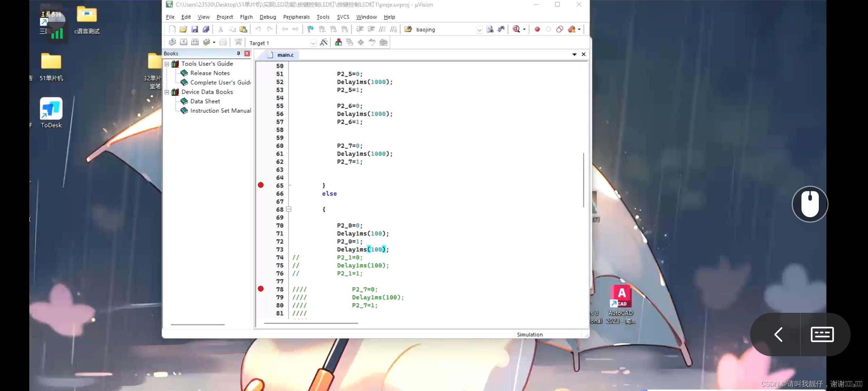868x391 pixels.
Task: Click the Paste clipboard icon
Action: coord(243,29)
